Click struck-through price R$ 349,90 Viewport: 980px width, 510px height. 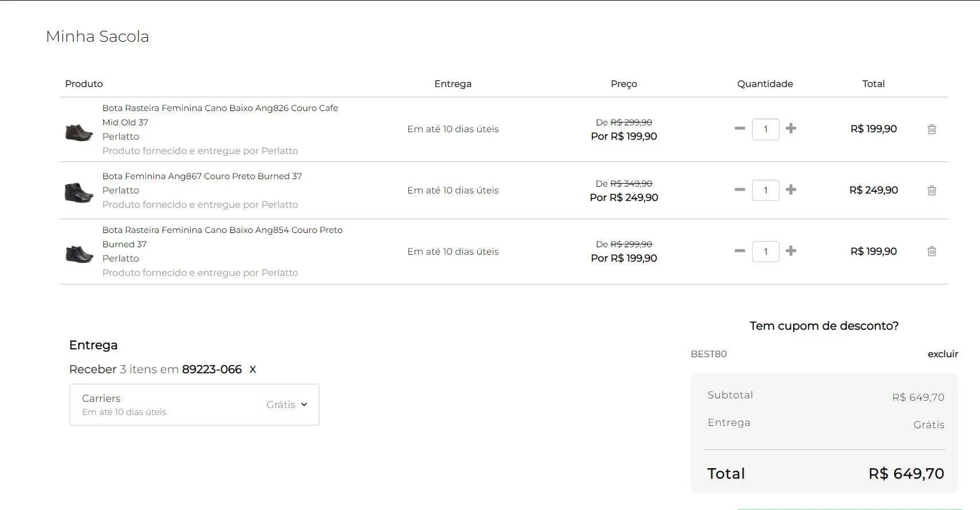pos(631,184)
